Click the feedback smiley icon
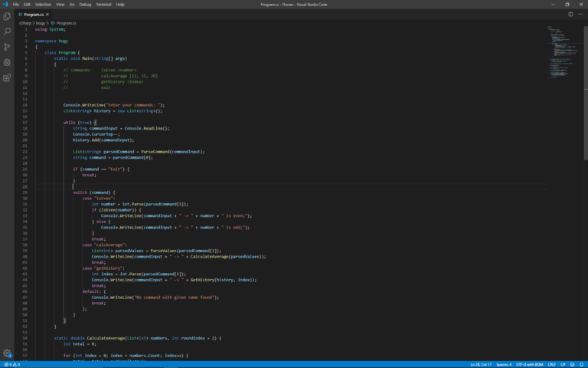The height and width of the screenshot is (368, 588). 572,364
